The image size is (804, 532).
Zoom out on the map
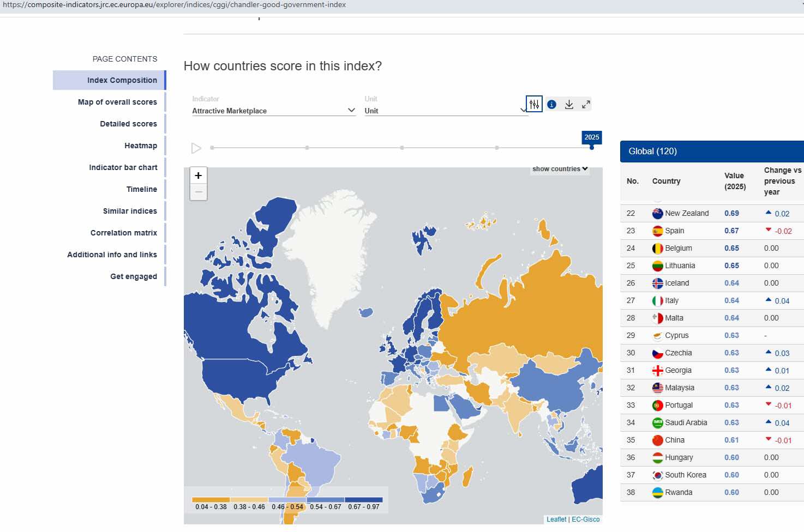click(x=199, y=192)
